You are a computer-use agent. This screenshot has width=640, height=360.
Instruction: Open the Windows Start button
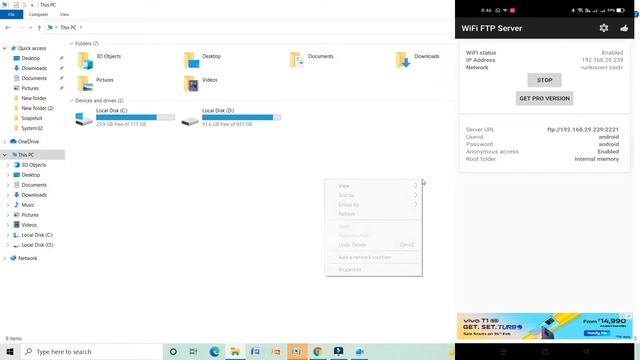click(x=10, y=351)
